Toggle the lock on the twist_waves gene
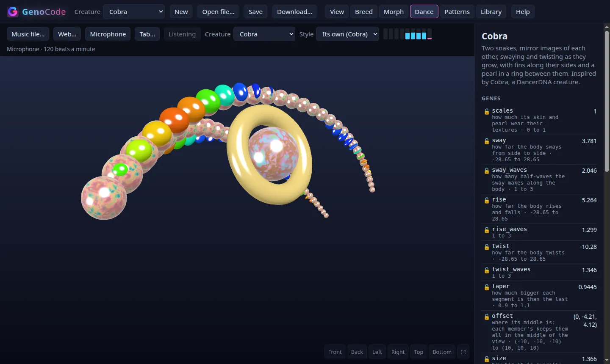The image size is (610, 364). 487,270
